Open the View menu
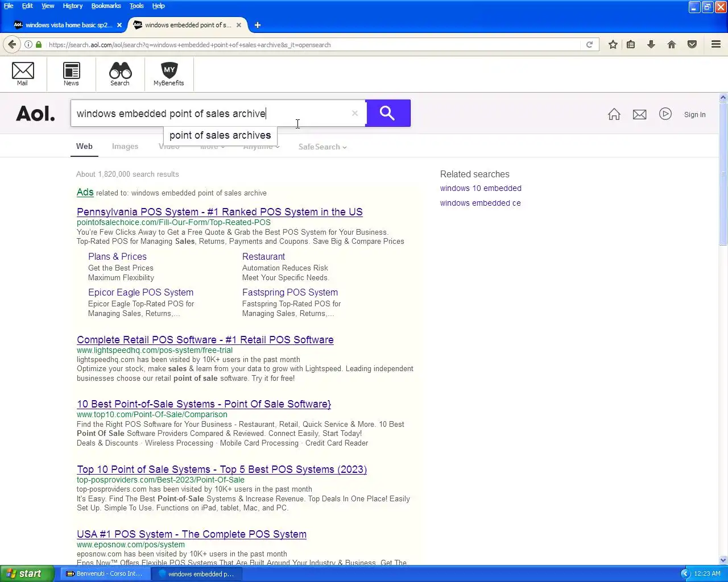The image size is (728, 582). (x=48, y=6)
